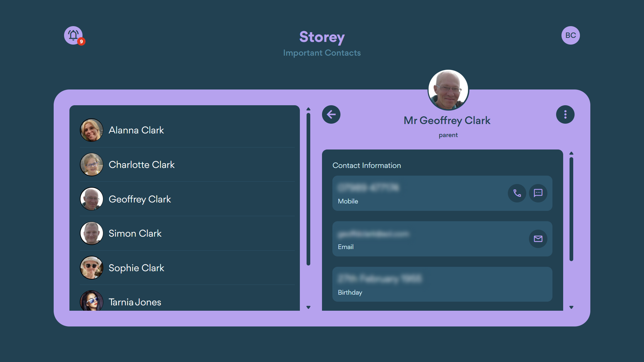
Task: Call Geoffrey Clark's mobile via phone icon
Action: pos(517,193)
